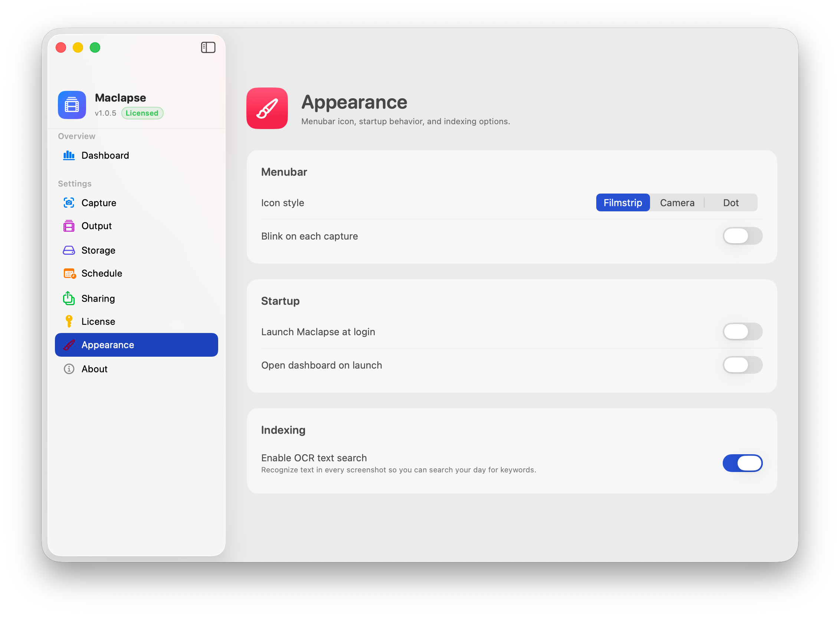Toggle the sidebar visibility icon
The height and width of the screenshot is (617, 840).
coord(208,47)
